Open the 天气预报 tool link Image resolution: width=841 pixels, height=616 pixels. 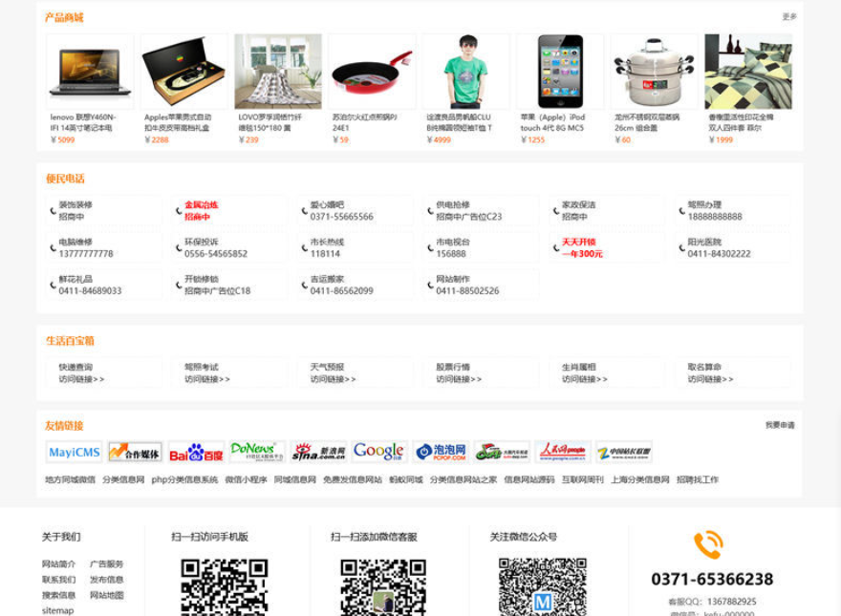(356, 373)
